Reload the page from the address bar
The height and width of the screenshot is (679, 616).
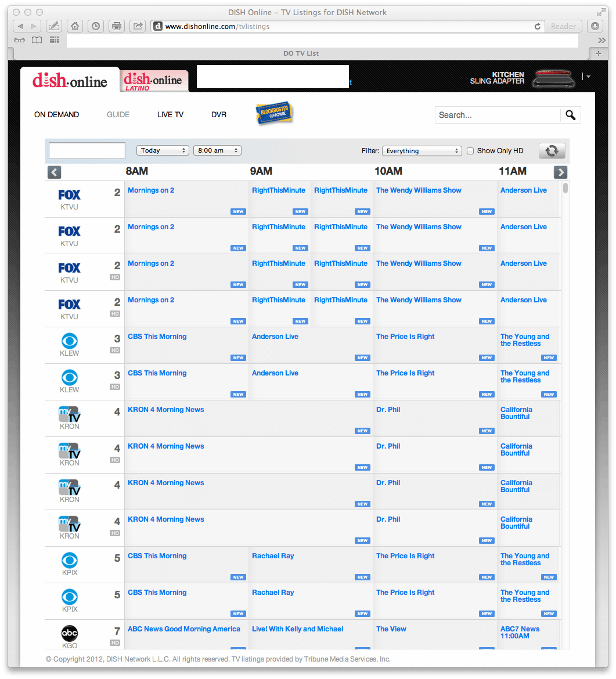tap(538, 27)
